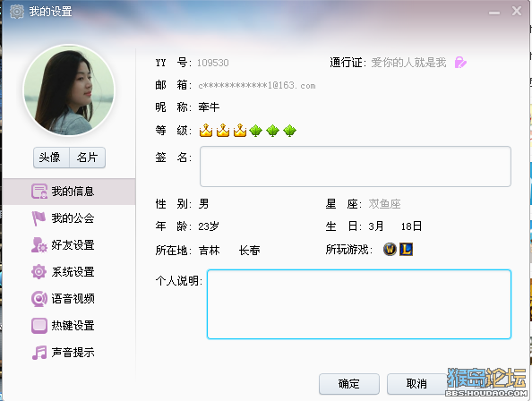Select the 我的信息 tab
Image resolution: width=532 pixels, height=401 pixels.
click(x=69, y=192)
